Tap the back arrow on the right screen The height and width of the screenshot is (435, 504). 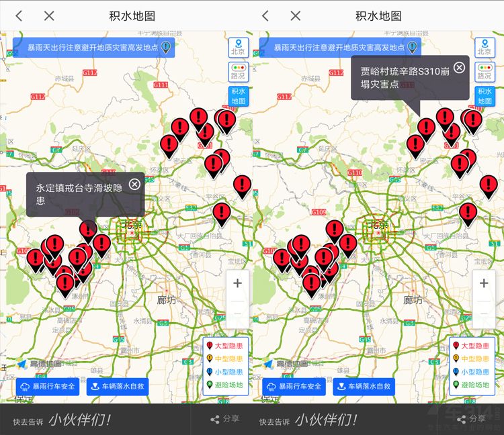coord(265,15)
